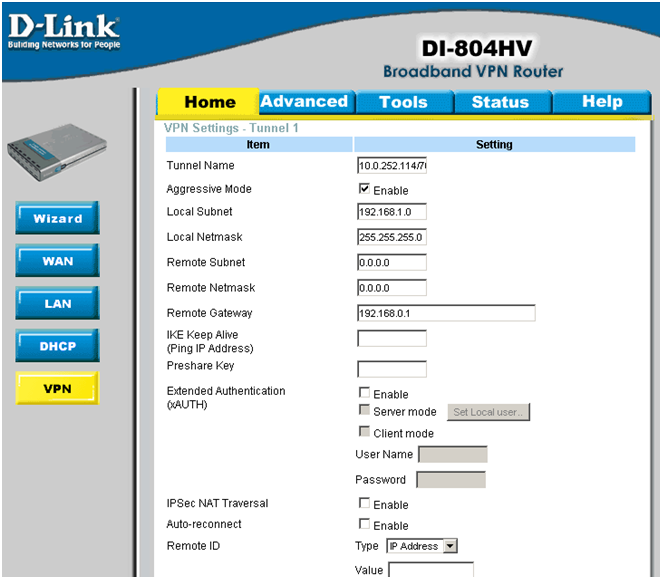Click the Tunnel Name input field
662x579 pixels.
pyautogui.click(x=392, y=165)
